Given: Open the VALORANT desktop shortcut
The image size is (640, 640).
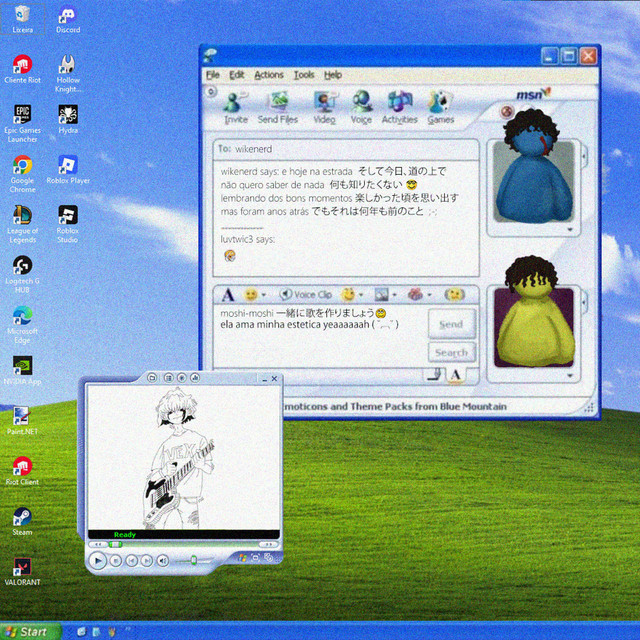Looking at the screenshot, I should (x=21, y=572).
